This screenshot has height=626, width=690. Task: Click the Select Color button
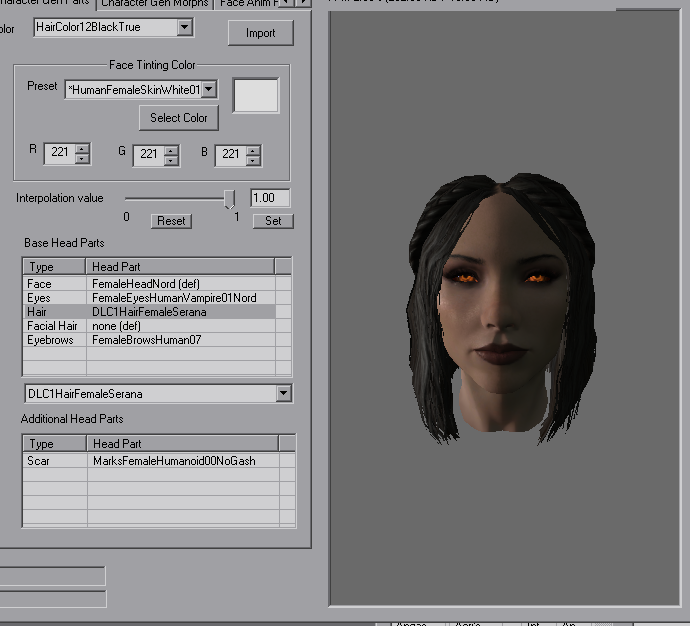(179, 118)
